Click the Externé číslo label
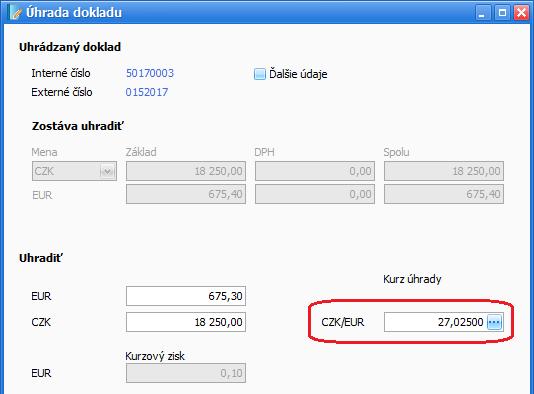534x394 pixels. [x=62, y=92]
